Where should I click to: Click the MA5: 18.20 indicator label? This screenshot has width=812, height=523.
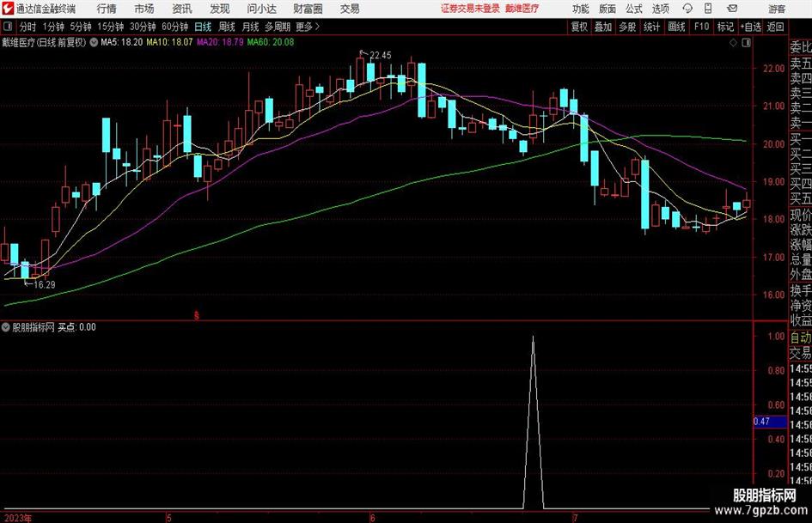pyautogui.click(x=121, y=42)
